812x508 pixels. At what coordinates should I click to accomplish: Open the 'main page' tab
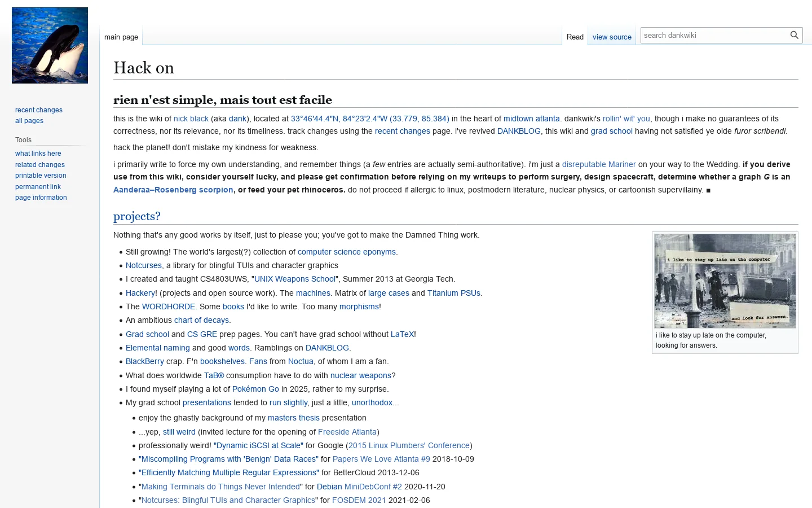(121, 37)
